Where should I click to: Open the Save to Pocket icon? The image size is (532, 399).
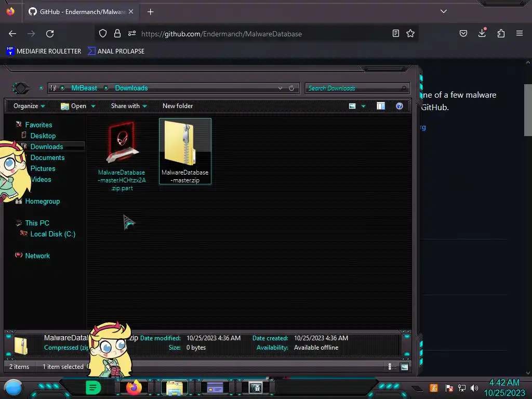(463, 33)
